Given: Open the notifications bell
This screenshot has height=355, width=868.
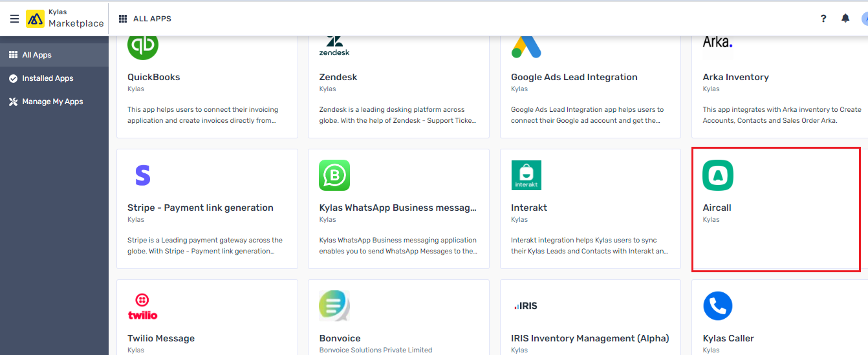Looking at the screenshot, I should click(x=845, y=18).
